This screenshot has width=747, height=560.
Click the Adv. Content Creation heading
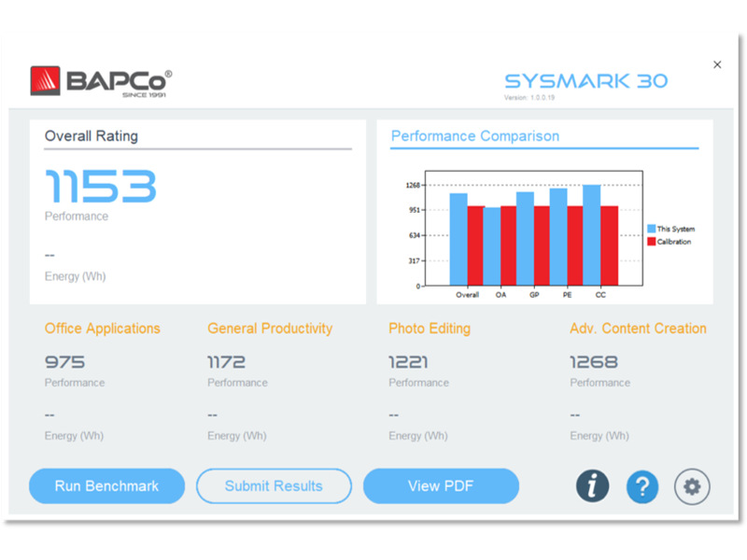click(x=638, y=329)
